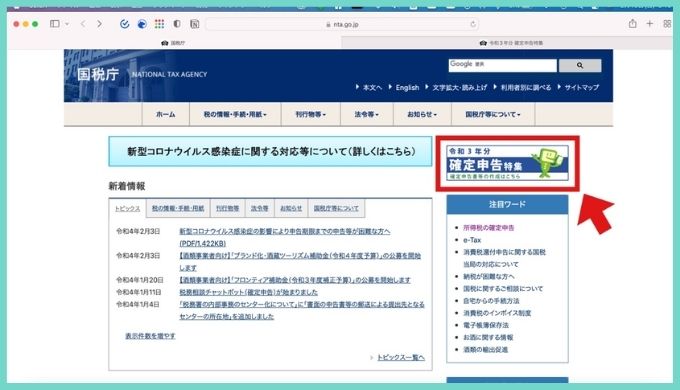The width and height of the screenshot is (680, 390).
Task: Show the tab overview grid icon
Action: [667, 23]
